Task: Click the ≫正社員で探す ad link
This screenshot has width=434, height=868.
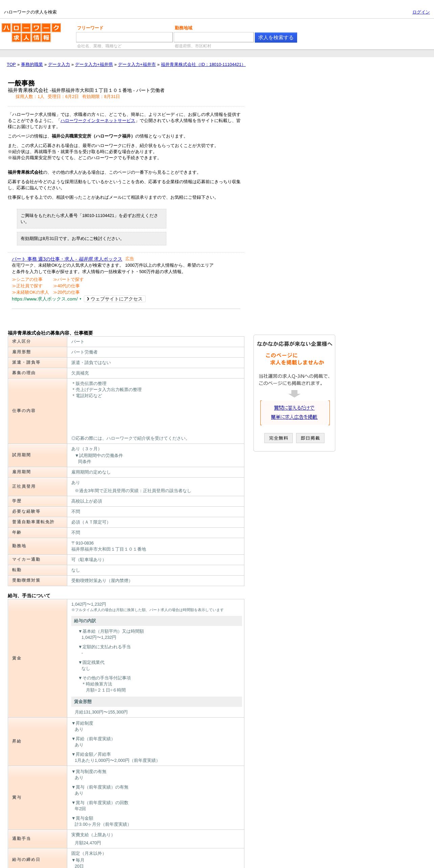Action: [x=27, y=286]
